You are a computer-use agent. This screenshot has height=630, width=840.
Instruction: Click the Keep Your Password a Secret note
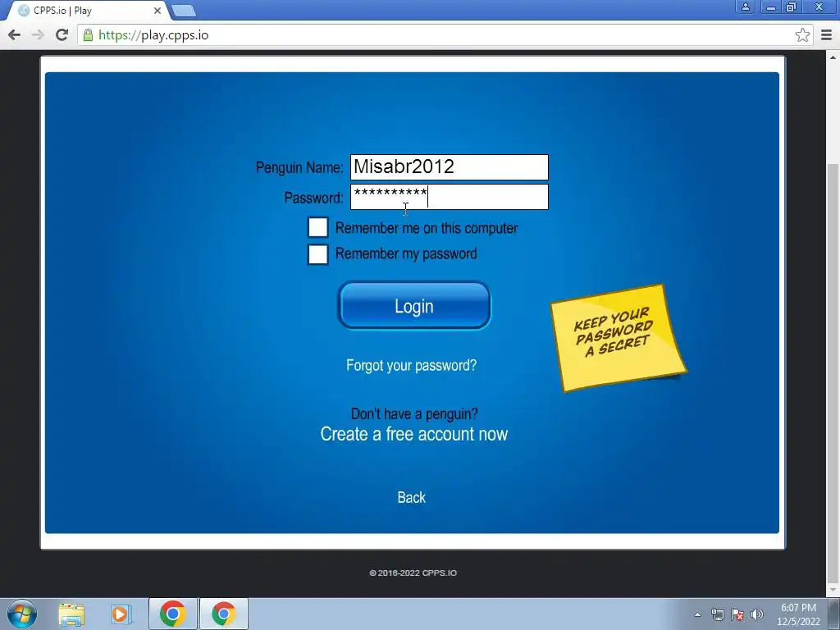pyautogui.click(x=619, y=337)
